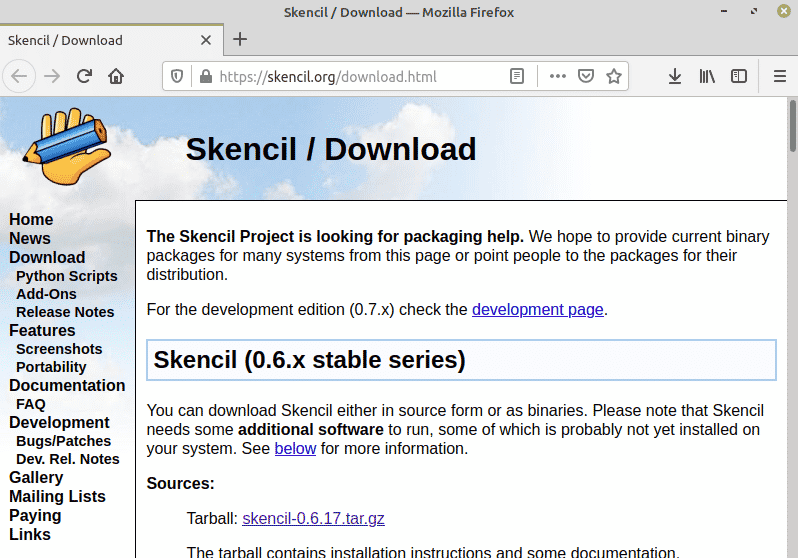Go to the Firefox home page icon
Screen dimensions: 798x558
pos(116,76)
